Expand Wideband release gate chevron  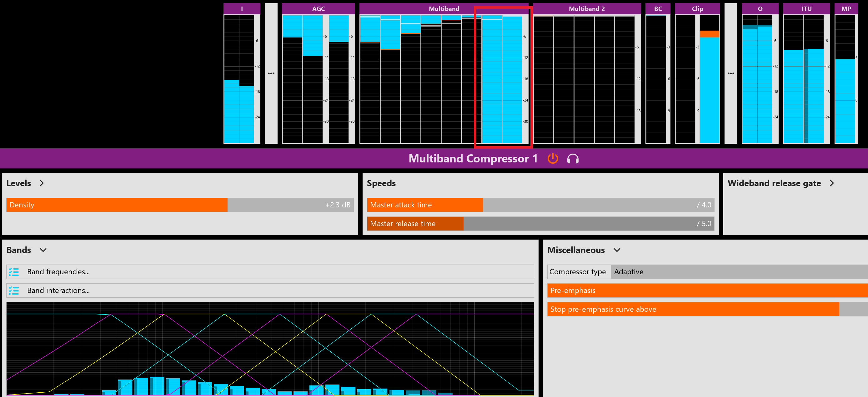(x=832, y=183)
